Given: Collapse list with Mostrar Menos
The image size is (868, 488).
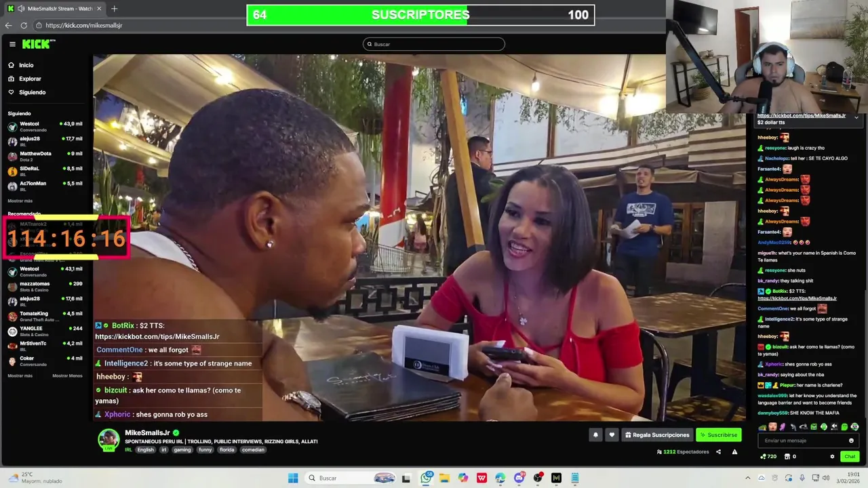Looking at the screenshot, I should coord(67,375).
